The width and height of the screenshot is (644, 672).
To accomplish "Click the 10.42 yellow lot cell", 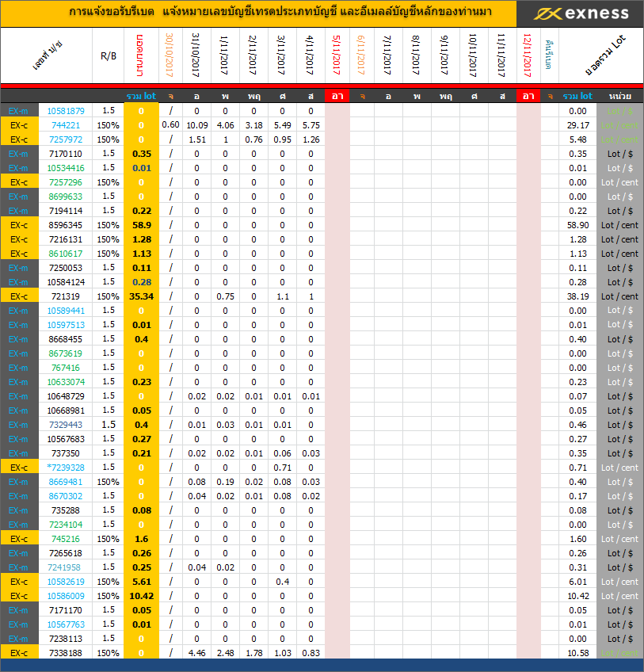I will coord(142,596).
